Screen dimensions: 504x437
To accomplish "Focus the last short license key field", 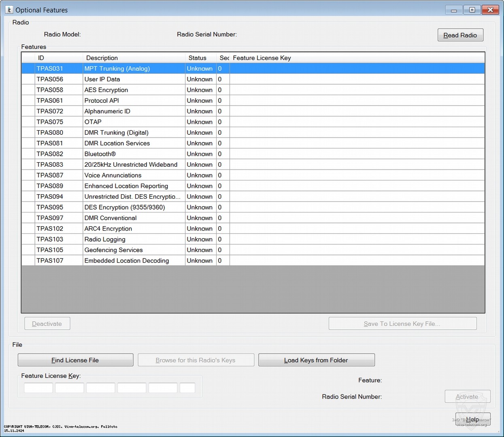I will 187,388.
